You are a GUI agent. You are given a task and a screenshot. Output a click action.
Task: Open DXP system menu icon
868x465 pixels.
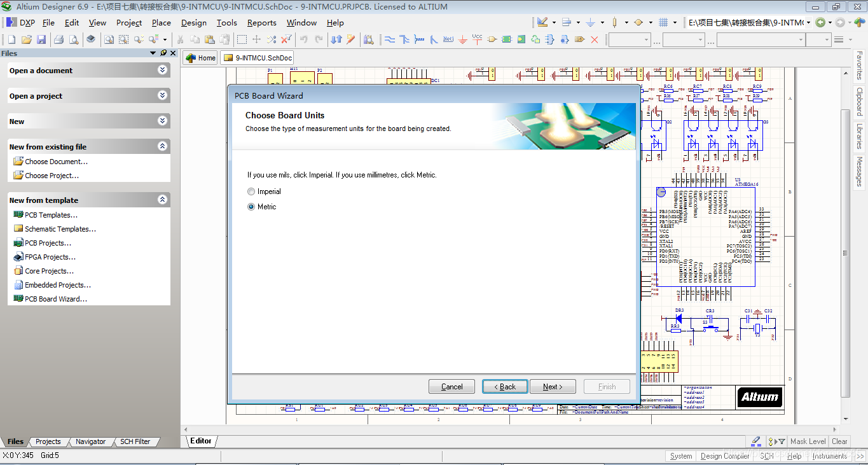coord(11,22)
